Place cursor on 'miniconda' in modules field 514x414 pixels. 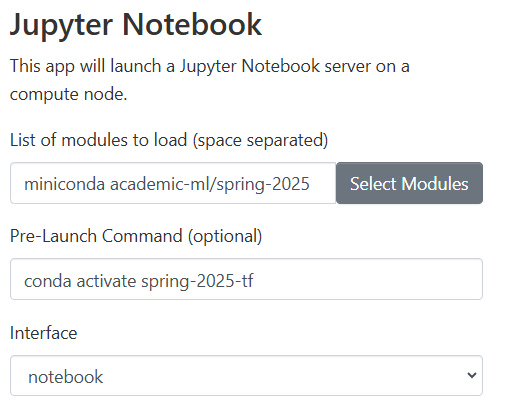[x=64, y=184]
